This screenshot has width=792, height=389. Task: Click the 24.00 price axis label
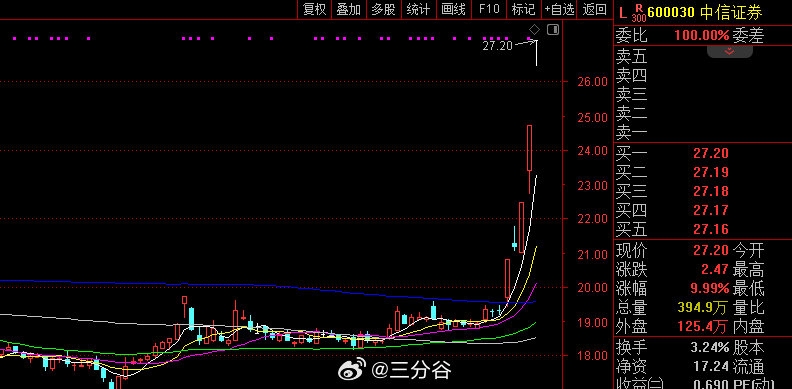(x=592, y=150)
